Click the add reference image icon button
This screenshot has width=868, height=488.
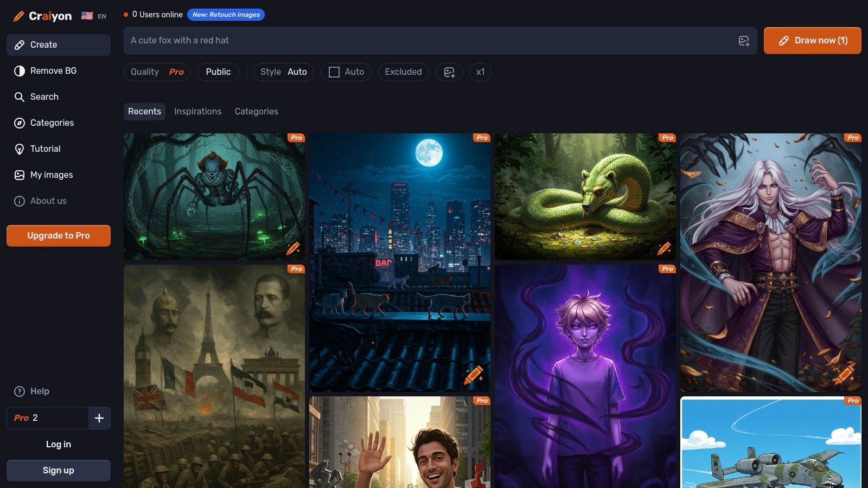point(449,72)
